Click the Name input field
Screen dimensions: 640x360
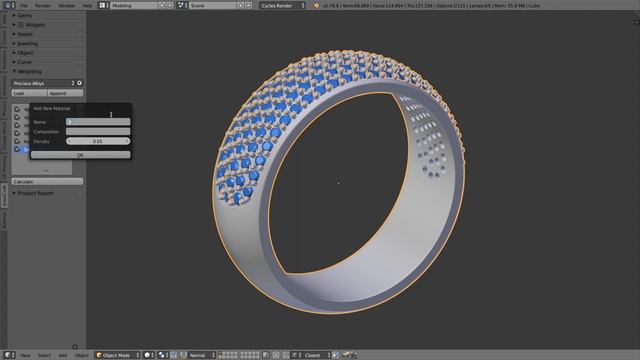click(x=98, y=122)
